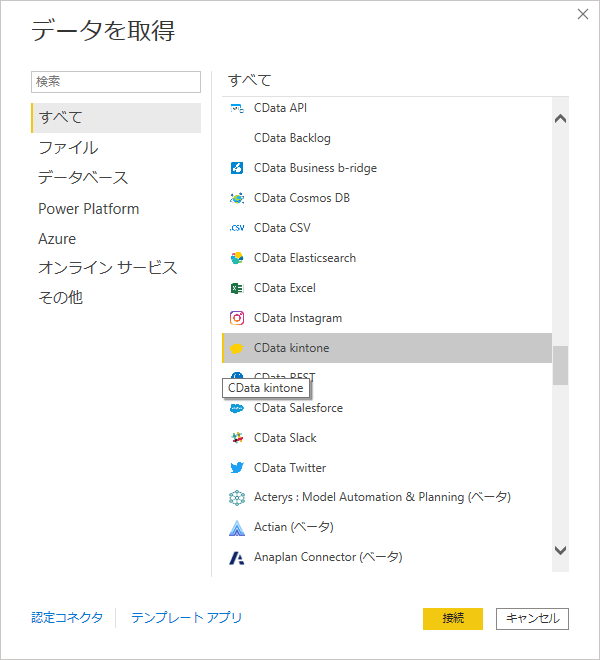
Task: Click the Anaplan Connector icon
Action: coord(237,558)
